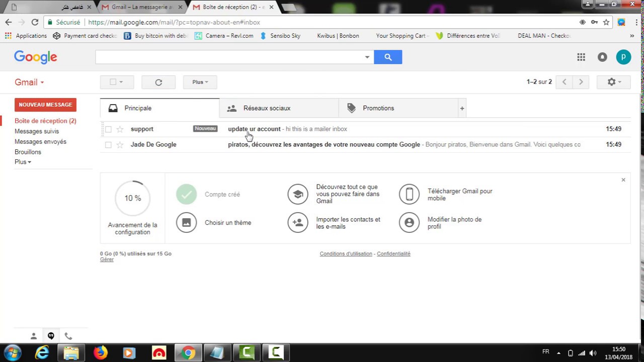The width and height of the screenshot is (644, 362).
Task: Open Buy bitcoin with debit bookmark
Action: point(156,36)
